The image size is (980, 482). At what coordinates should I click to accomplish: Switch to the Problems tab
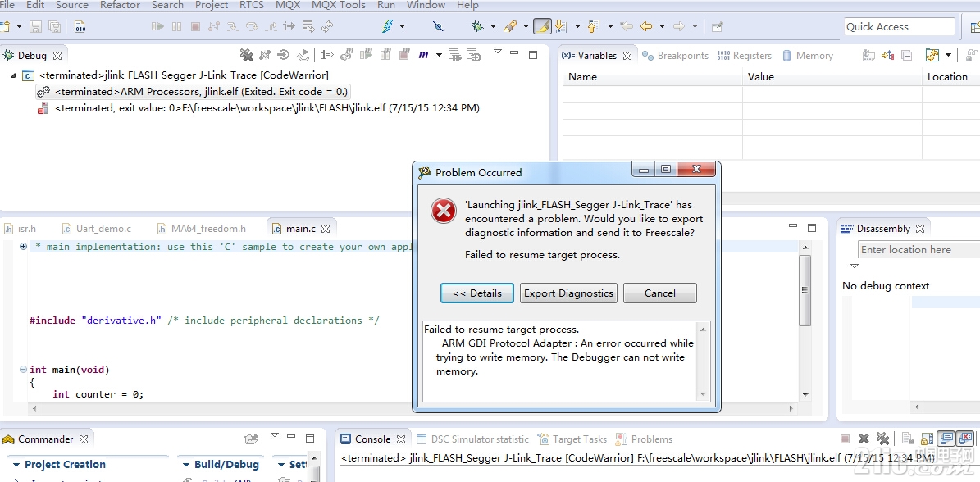click(x=645, y=439)
